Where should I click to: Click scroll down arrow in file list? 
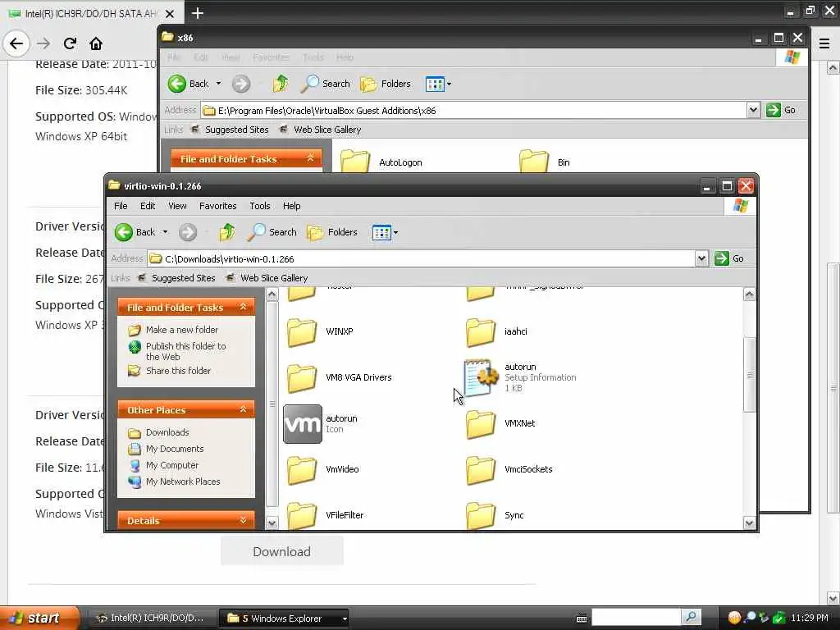[749, 523]
